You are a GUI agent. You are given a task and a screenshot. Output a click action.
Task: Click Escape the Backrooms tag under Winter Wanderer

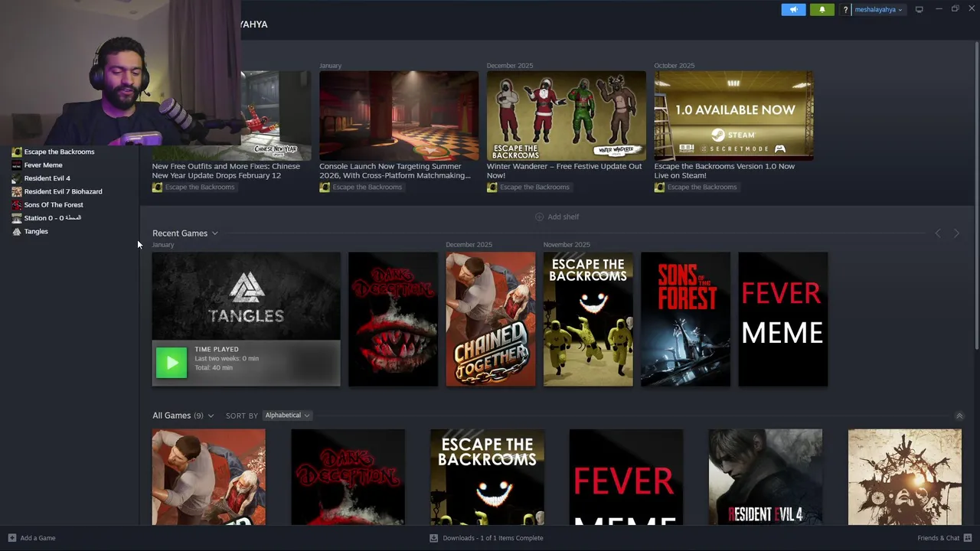[528, 187]
